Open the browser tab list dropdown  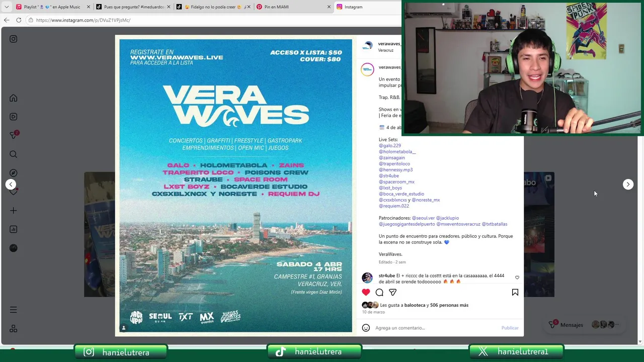[7, 7]
